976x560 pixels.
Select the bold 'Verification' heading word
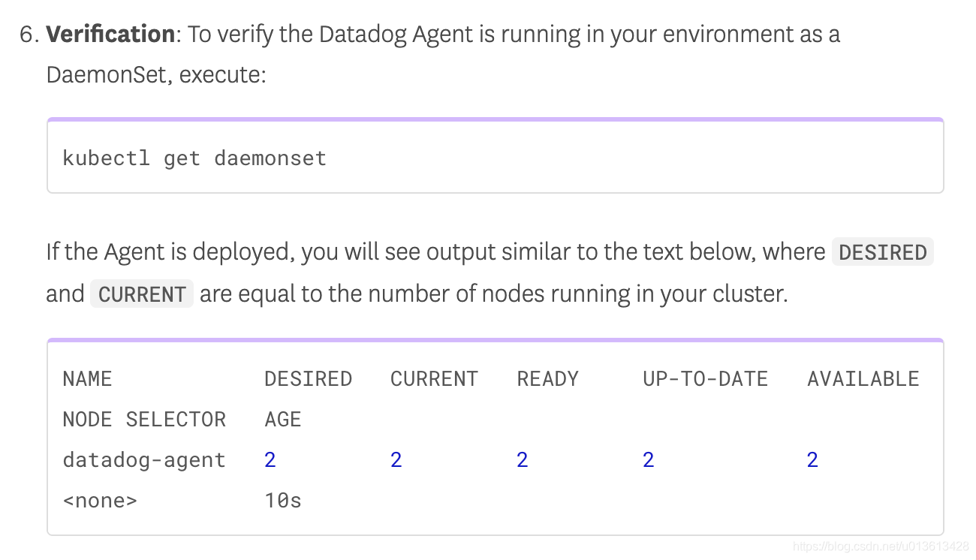click(110, 35)
